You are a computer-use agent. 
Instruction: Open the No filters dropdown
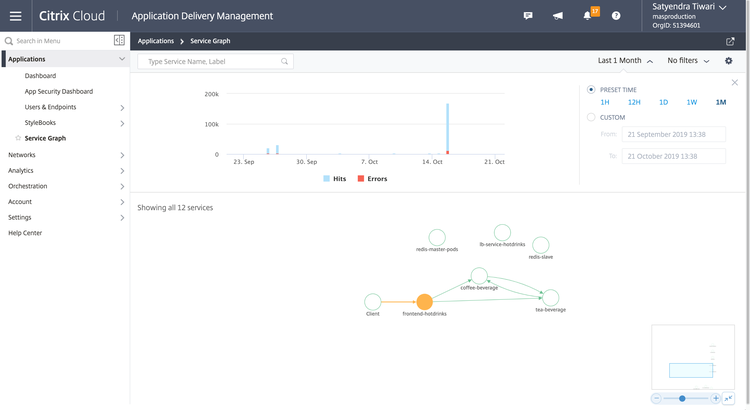(x=688, y=61)
